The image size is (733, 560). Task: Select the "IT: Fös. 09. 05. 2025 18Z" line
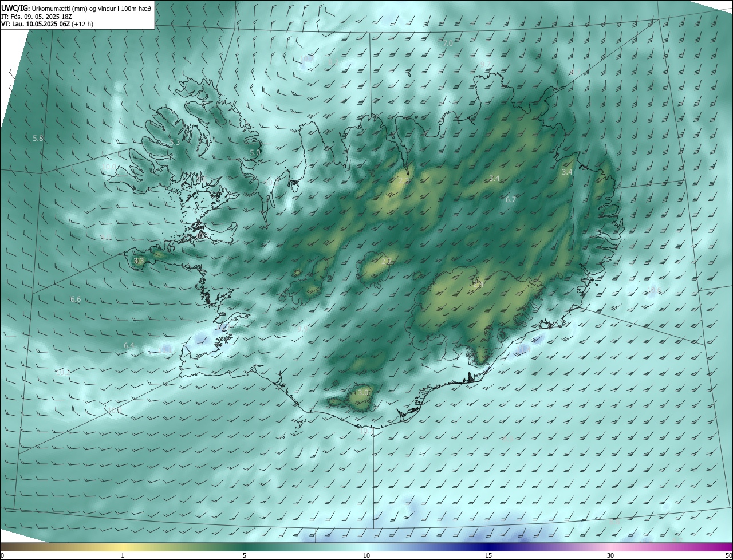pyautogui.click(x=37, y=17)
